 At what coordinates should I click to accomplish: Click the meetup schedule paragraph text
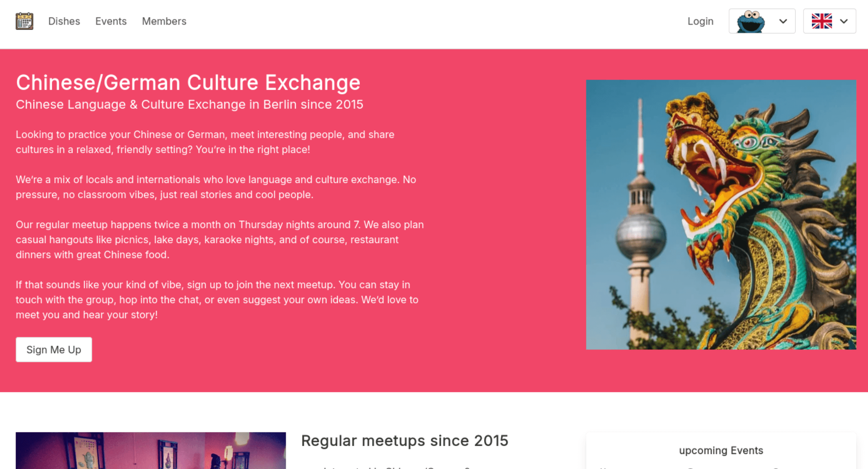tap(220, 239)
